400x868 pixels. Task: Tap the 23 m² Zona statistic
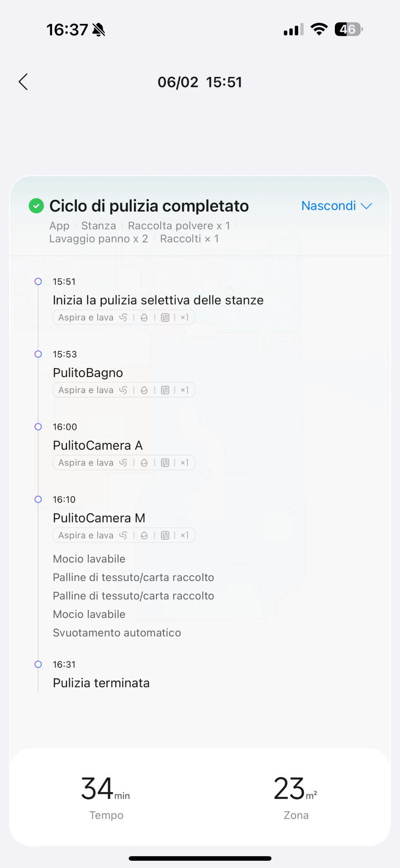[x=296, y=797]
